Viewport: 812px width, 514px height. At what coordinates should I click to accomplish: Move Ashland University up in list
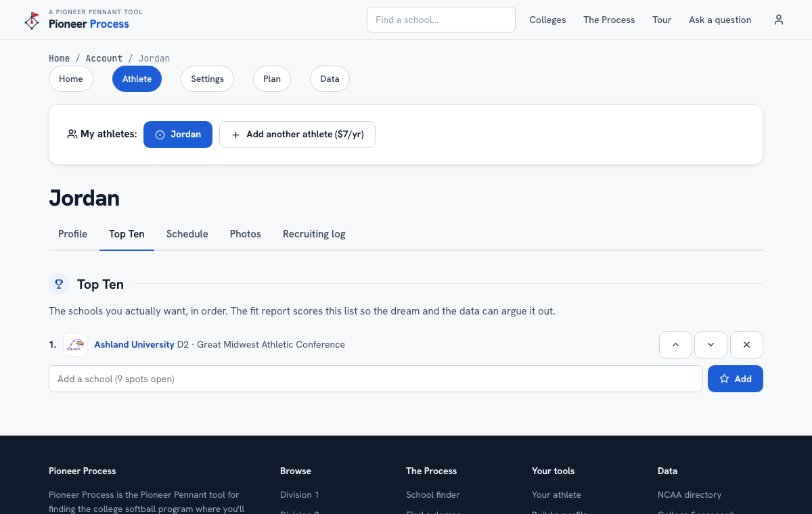pyautogui.click(x=675, y=344)
